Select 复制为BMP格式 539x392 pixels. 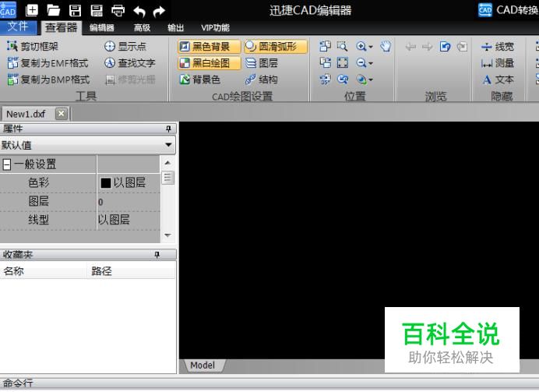[48, 79]
